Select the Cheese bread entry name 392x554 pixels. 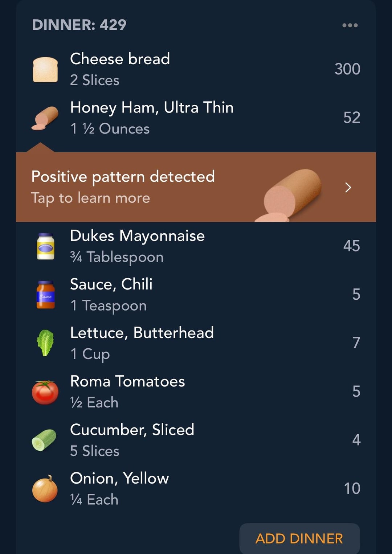tap(120, 59)
